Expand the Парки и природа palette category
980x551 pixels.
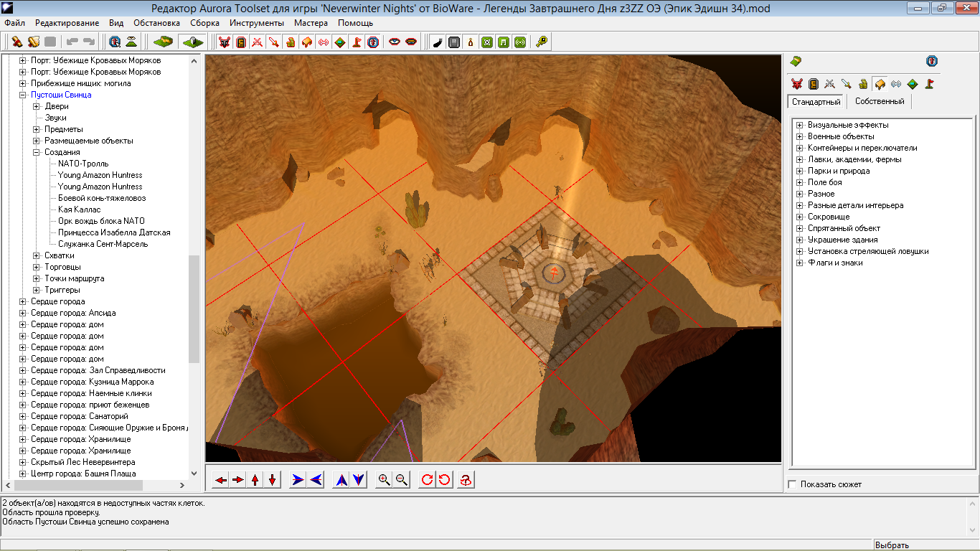(799, 171)
